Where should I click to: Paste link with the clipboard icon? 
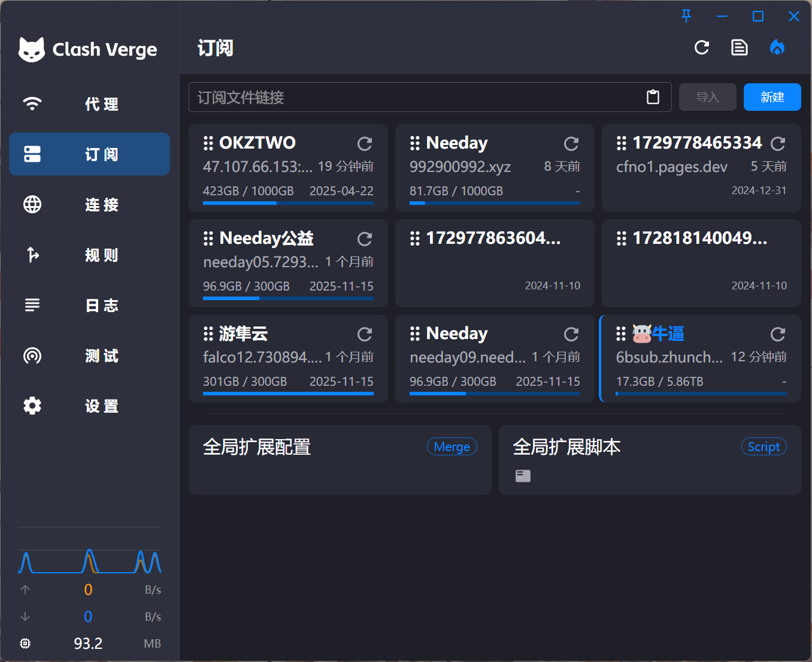(653, 97)
